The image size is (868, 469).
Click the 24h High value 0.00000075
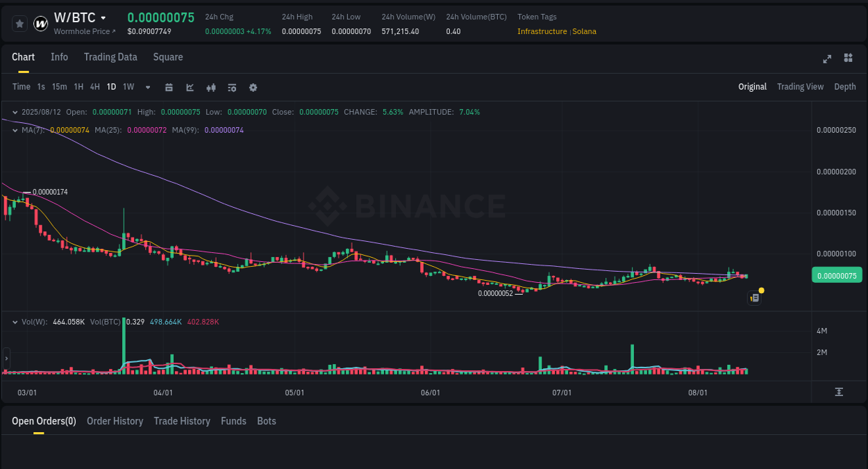coord(301,31)
